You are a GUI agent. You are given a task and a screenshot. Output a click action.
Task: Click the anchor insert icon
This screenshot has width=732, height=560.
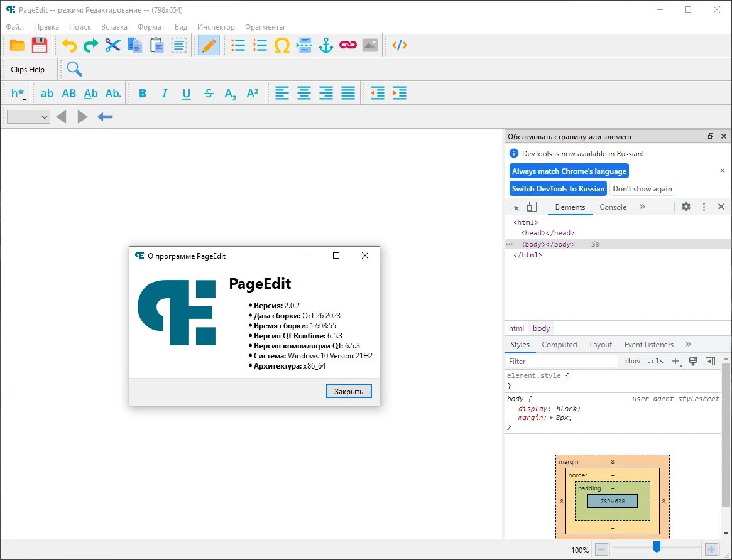pyautogui.click(x=326, y=45)
